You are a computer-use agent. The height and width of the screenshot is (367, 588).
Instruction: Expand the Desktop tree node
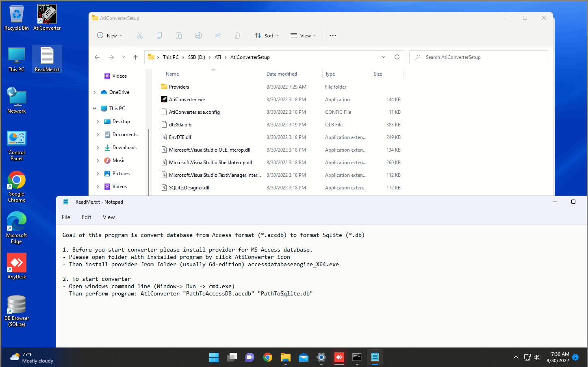coord(98,122)
